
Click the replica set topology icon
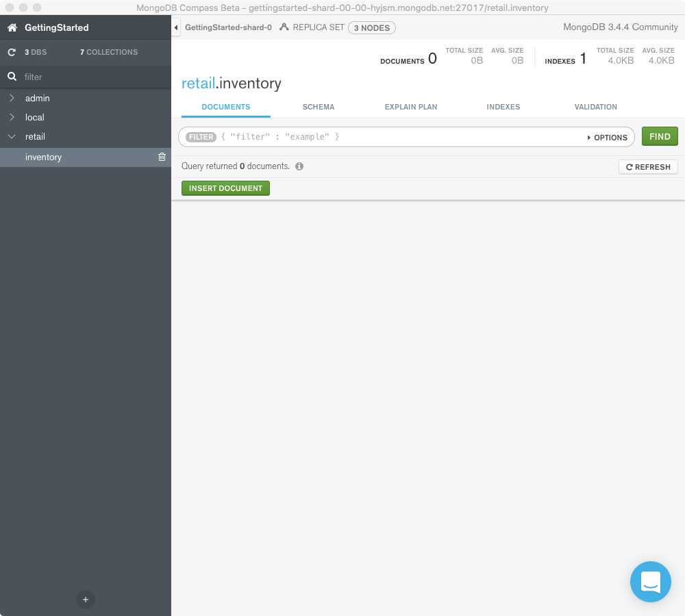point(283,28)
